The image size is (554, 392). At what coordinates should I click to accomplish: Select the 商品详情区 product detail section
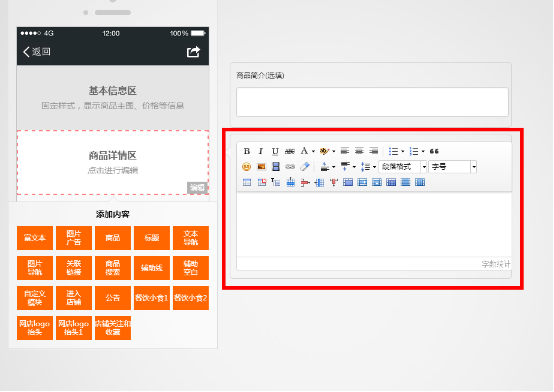click(x=113, y=163)
